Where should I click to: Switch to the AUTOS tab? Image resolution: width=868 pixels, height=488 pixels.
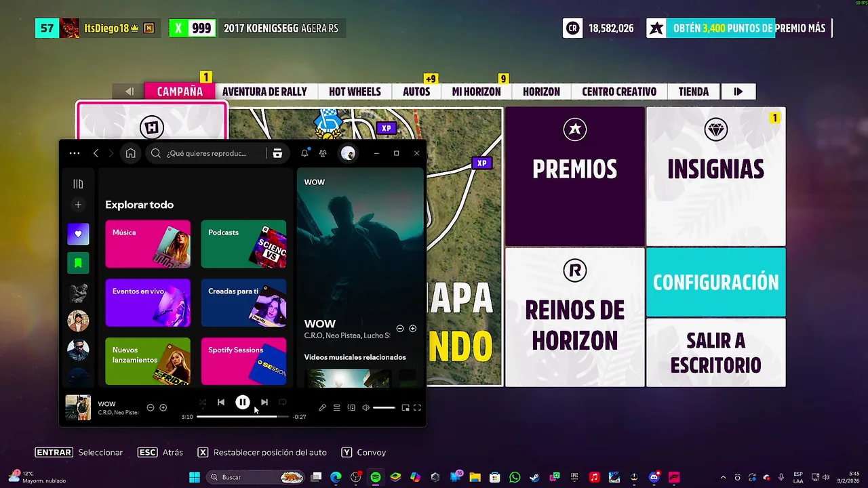pyautogui.click(x=416, y=91)
